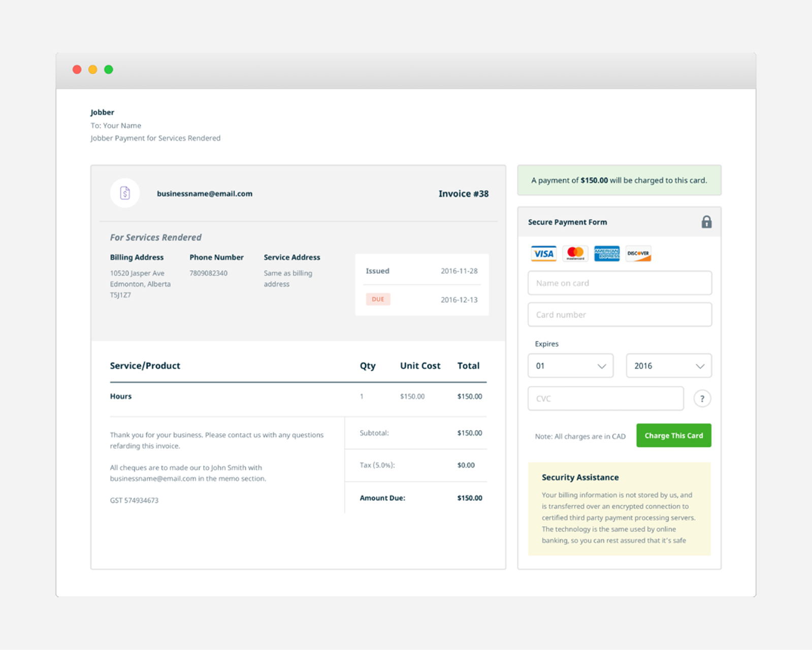This screenshot has height=650, width=812.
Task: Click the secure payment lock icon
Action: click(x=706, y=222)
